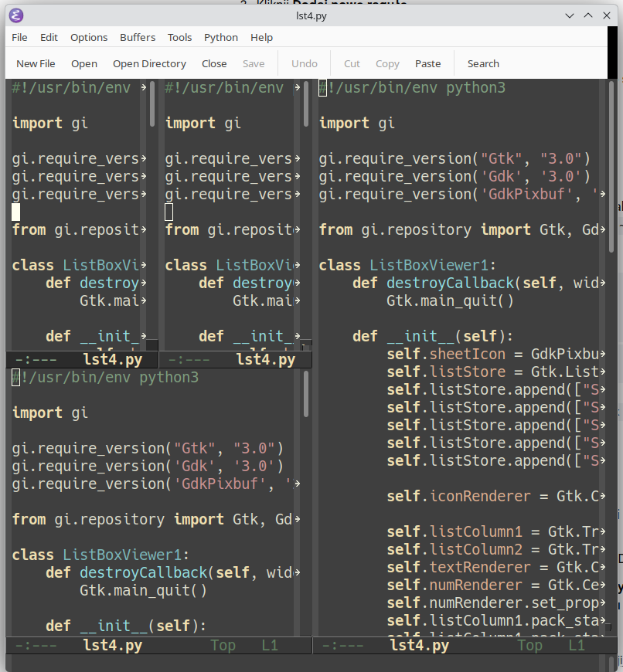Click 'import gi' in the top-middle pane

tap(203, 124)
